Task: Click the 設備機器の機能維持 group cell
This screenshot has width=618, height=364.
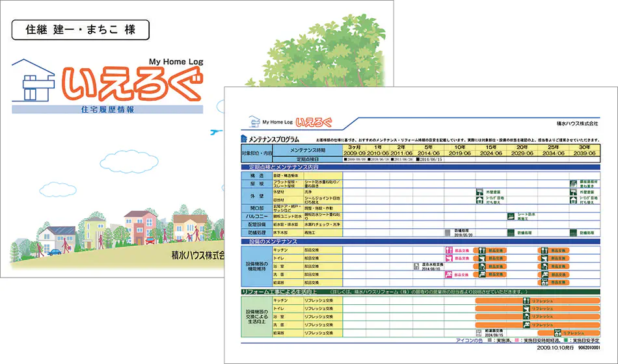Action: coord(256,266)
